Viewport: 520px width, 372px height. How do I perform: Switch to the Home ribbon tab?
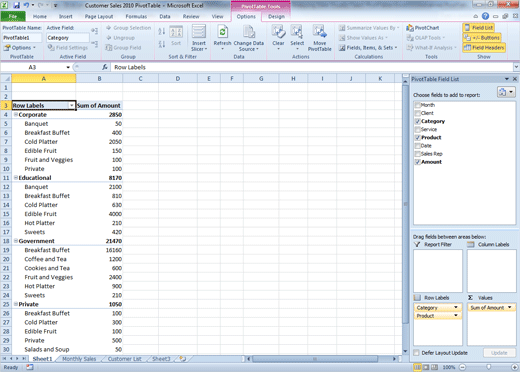[40, 16]
